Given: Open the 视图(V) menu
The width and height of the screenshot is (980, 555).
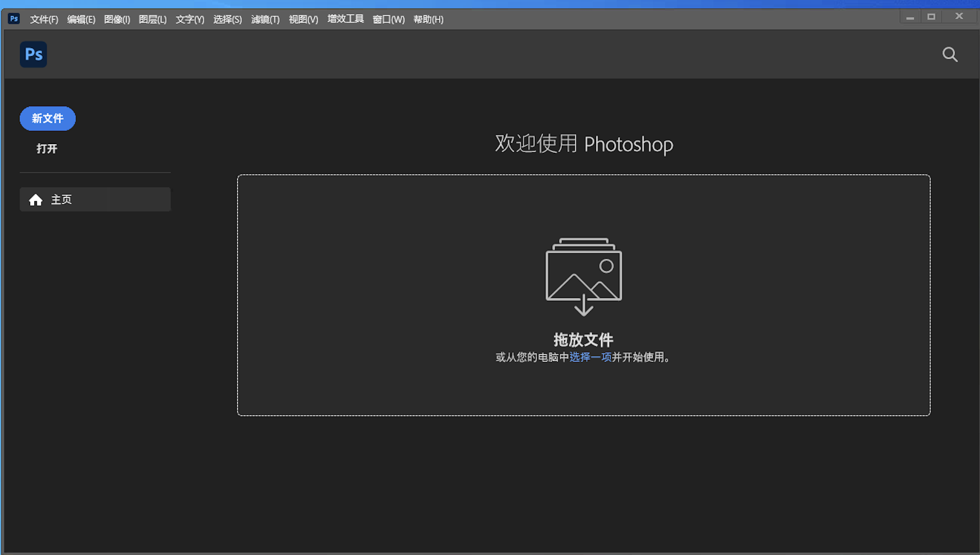Looking at the screenshot, I should pyautogui.click(x=303, y=19).
